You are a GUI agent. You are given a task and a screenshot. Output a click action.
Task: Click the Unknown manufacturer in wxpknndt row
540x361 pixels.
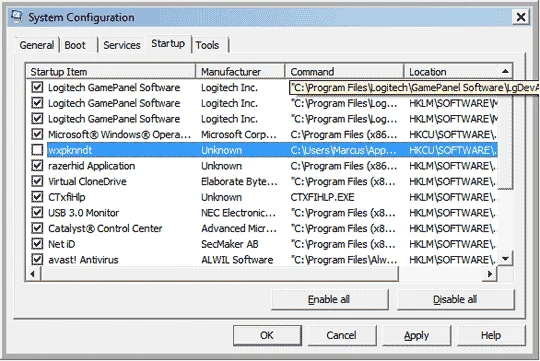pos(221,150)
